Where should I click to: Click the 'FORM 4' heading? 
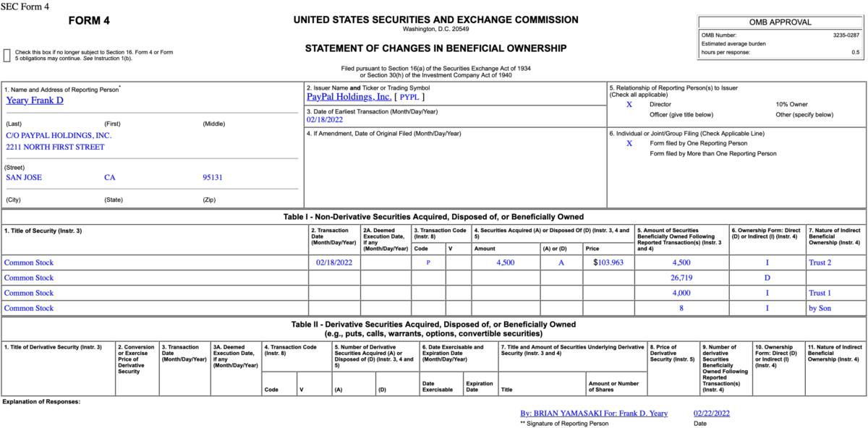click(89, 20)
